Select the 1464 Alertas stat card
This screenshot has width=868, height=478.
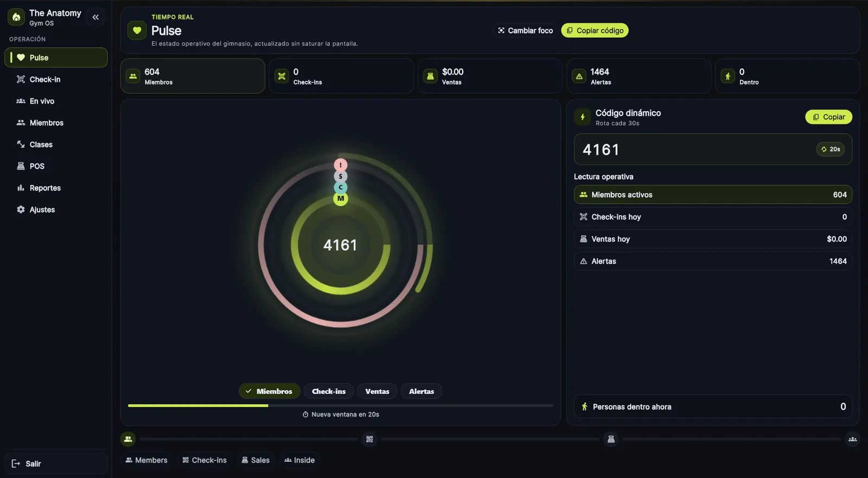tap(639, 76)
